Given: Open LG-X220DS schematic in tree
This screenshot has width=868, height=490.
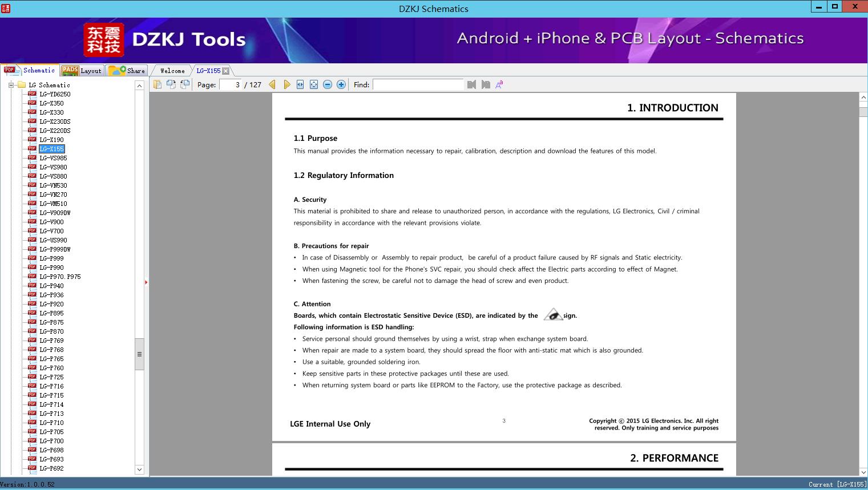Looking at the screenshot, I should 55,131.
